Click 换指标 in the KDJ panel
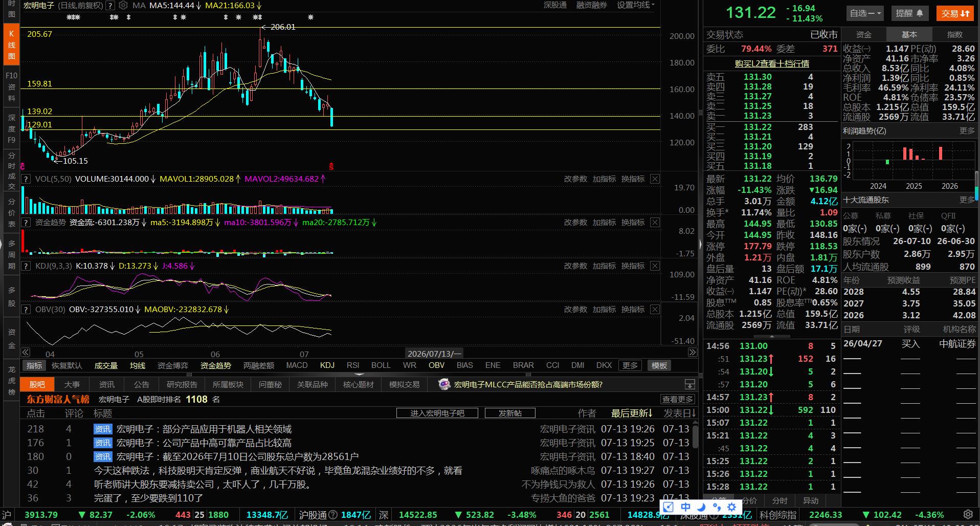The image size is (980, 526). tap(633, 266)
